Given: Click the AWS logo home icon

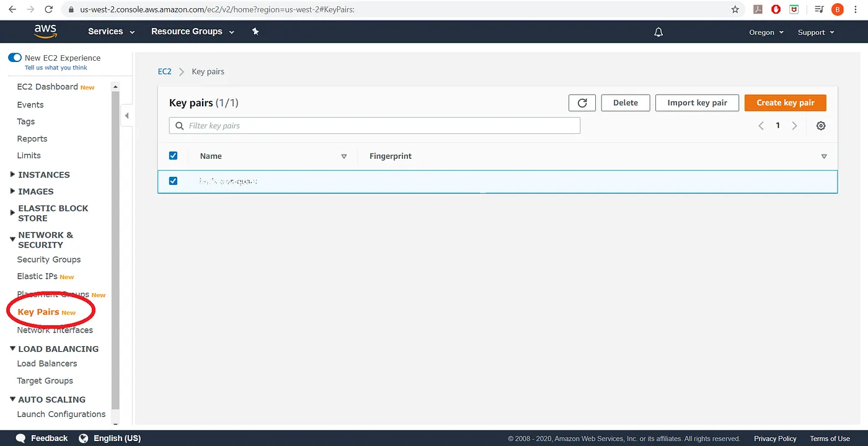Looking at the screenshot, I should [x=46, y=31].
